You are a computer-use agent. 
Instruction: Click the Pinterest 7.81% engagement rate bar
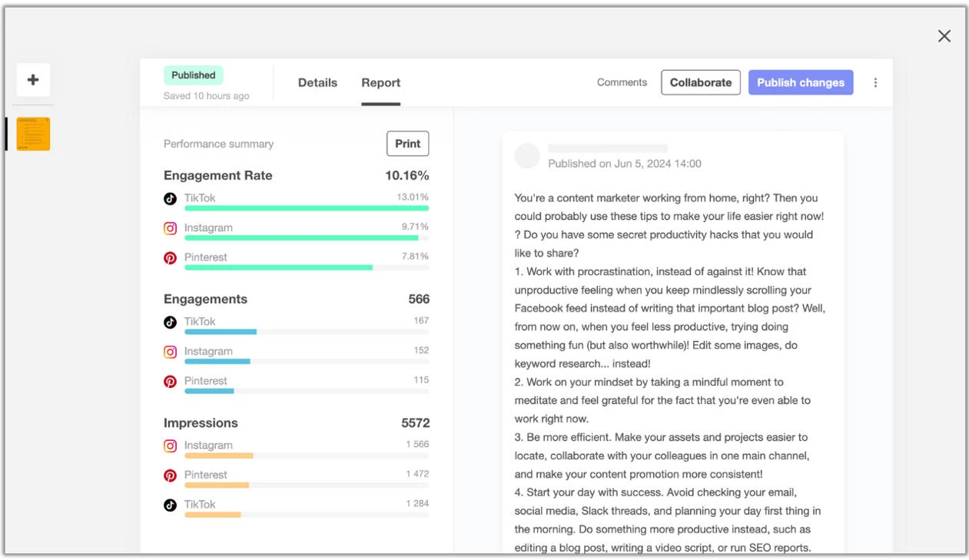(x=307, y=267)
